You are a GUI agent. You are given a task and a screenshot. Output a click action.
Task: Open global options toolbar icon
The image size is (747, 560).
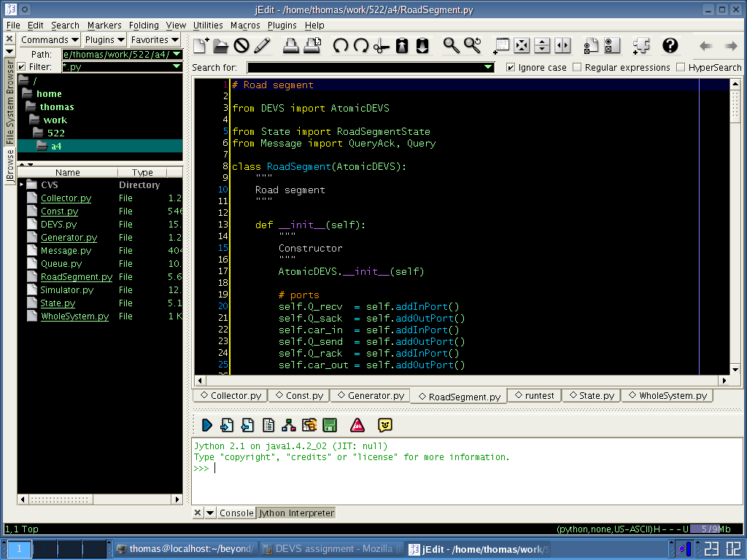coord(612,45)
